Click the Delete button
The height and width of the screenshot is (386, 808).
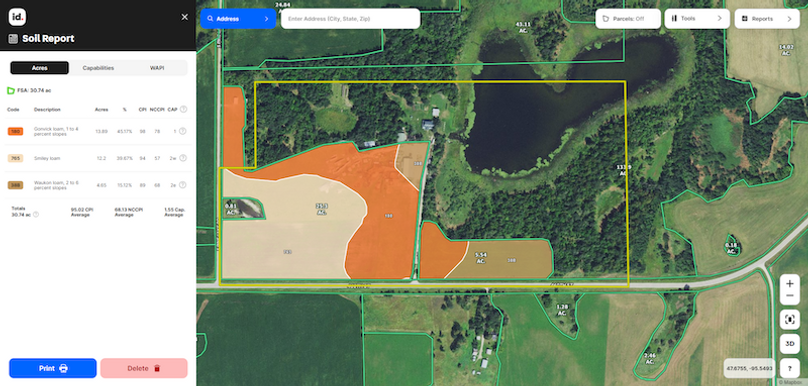tap(144, 368)
